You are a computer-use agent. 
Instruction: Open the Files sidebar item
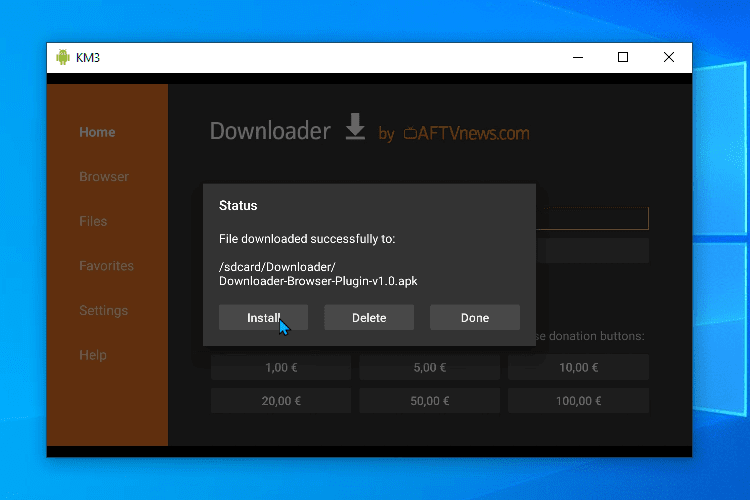93,221
